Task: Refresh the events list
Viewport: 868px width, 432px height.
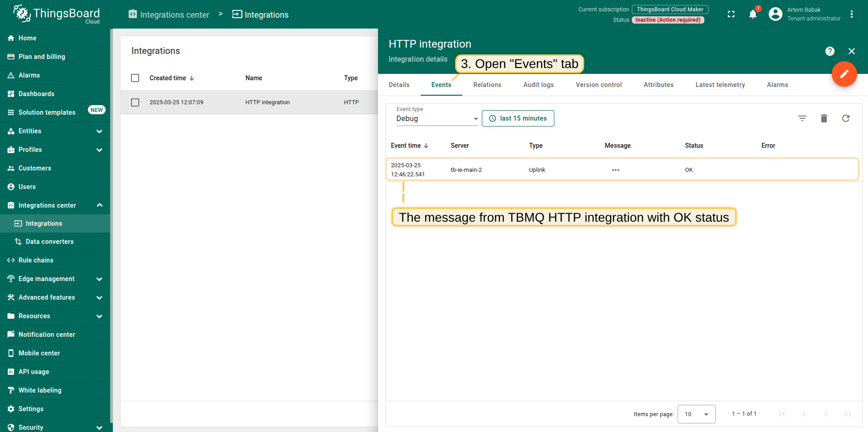Action: tap(846, 118)
